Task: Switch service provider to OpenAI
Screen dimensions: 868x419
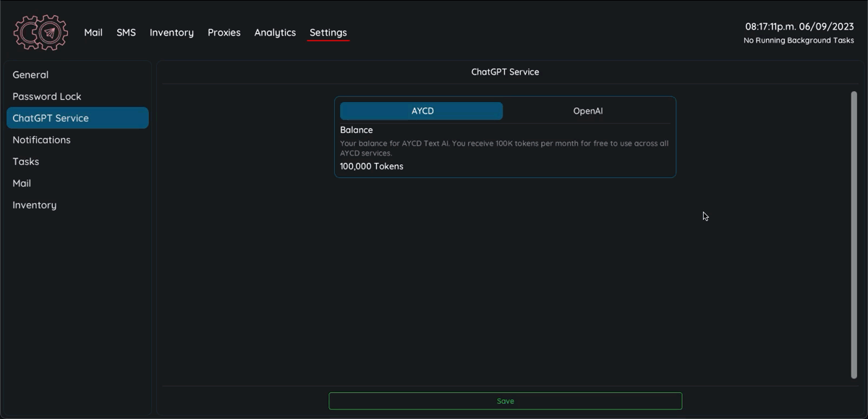Action: (x=587, y=111)
